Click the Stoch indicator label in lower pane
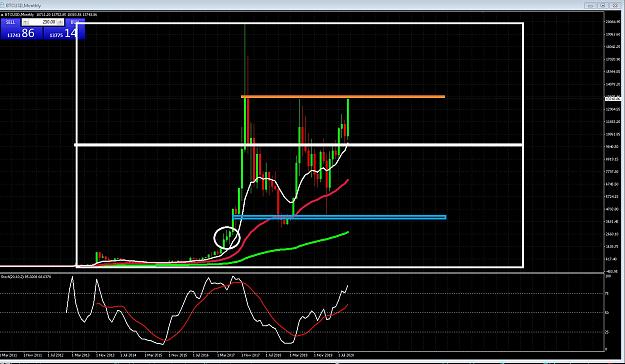 (26, 276)
